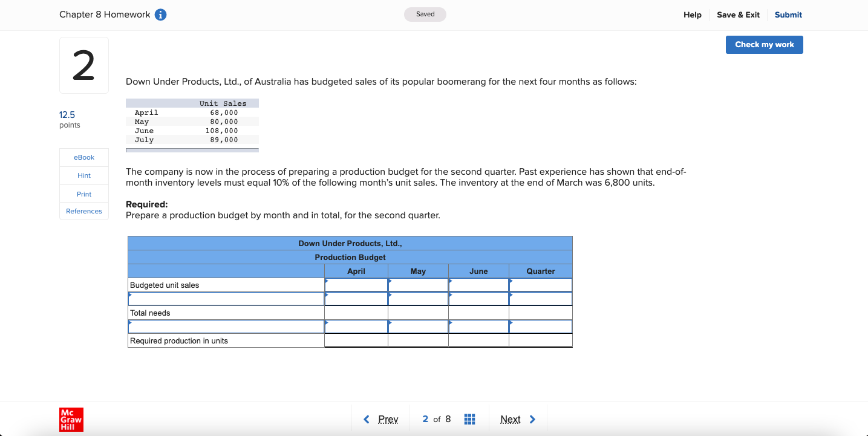
Task: Click the left chevron next to Prev
Action: pyautogui.click(x=366, y=418)
